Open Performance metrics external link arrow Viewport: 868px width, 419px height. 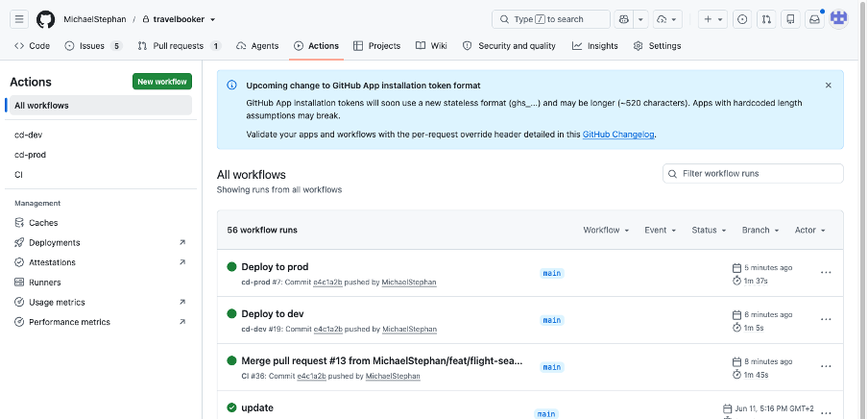click(182, 322)
